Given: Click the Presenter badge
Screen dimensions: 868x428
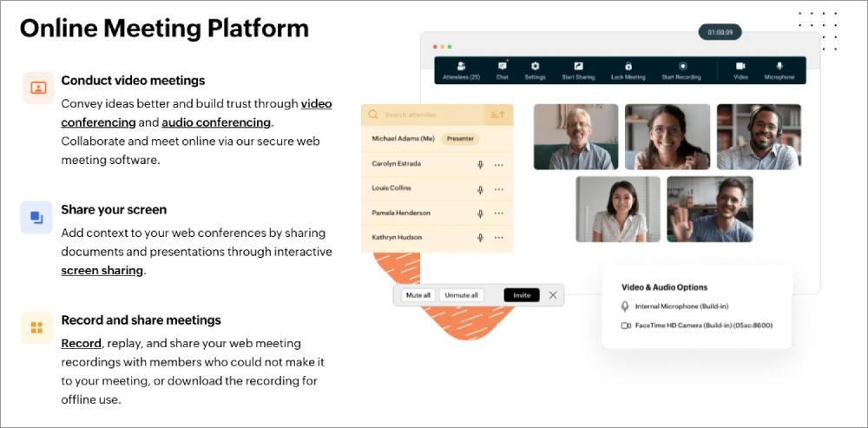Looking at the screenshot, I should pyautogui.click(x=460, y=139).
